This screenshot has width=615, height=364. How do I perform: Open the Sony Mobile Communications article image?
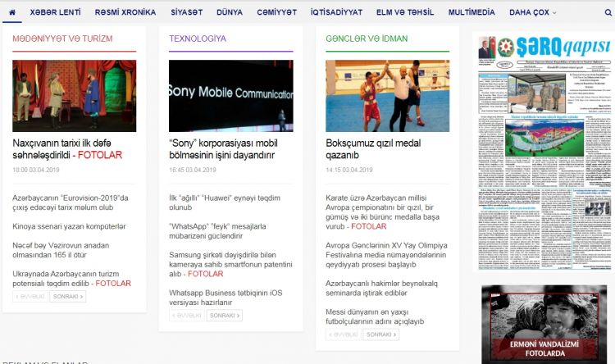[x=230, y=95]
